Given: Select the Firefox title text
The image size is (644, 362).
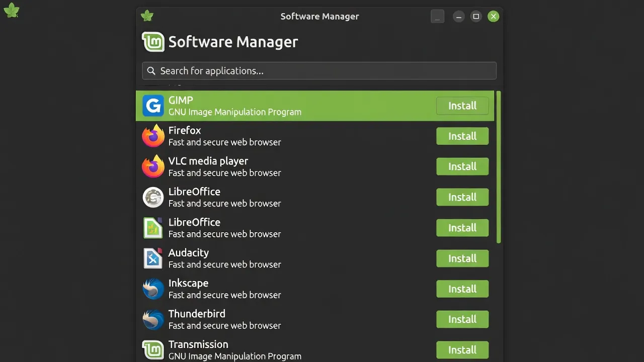Looking at the screenshot, I should [185, 130].
